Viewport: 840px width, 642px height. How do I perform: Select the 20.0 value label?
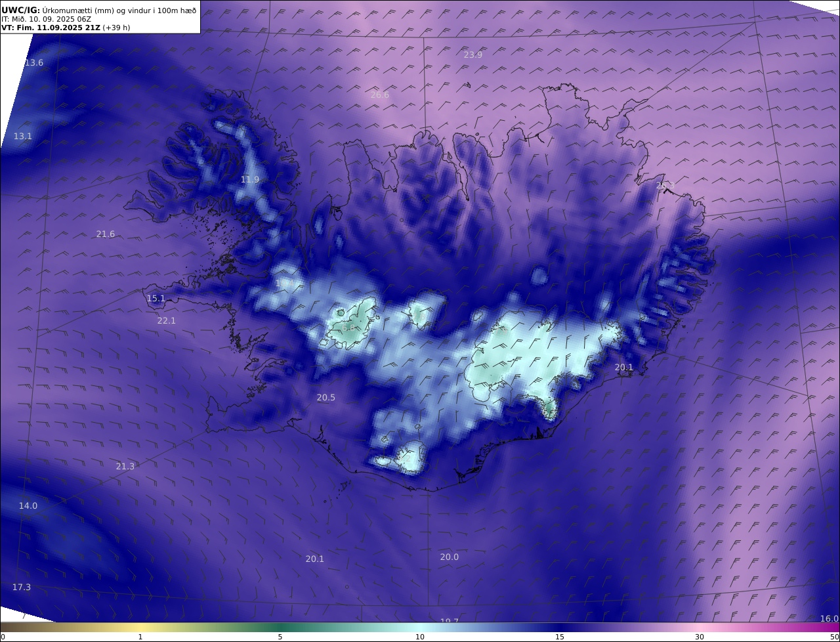(450, 557)
